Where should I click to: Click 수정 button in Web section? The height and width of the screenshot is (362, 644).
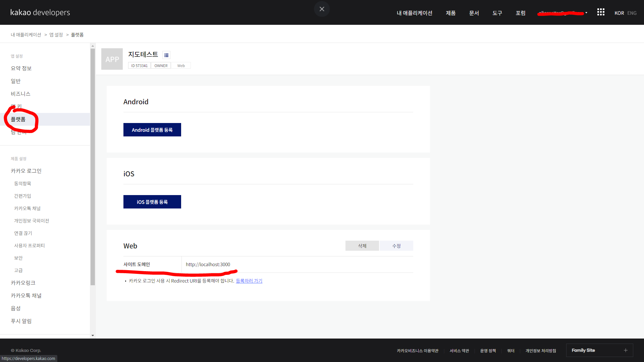(396, 246)
